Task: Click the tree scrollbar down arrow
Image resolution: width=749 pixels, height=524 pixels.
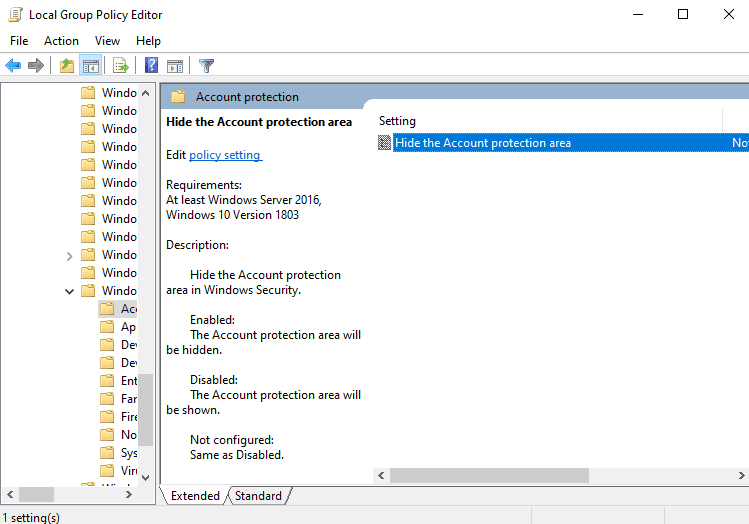Action: tap(146, 477)
